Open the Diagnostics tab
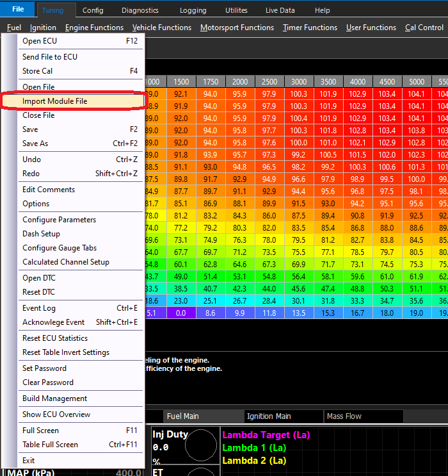Image resolution: width=448 pixels, height=476 pixels. pyautogui.click(x=140, y=10)
